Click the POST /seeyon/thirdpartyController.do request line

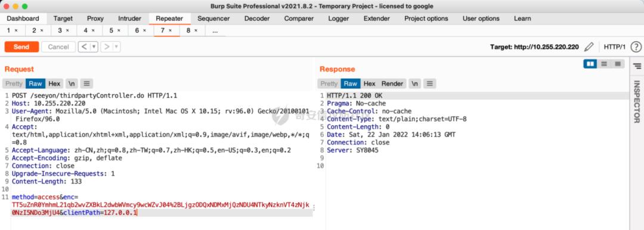[94, 95]
